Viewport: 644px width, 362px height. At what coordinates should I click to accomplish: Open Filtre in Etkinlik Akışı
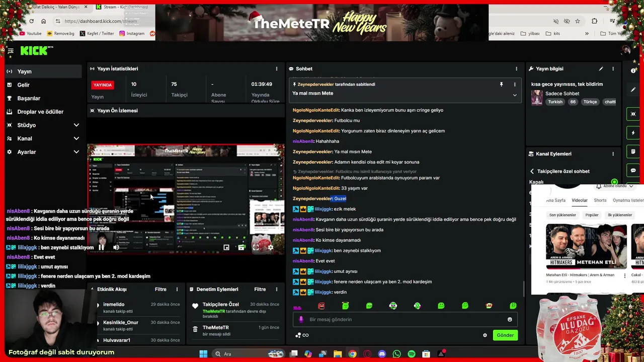(160, 290)
